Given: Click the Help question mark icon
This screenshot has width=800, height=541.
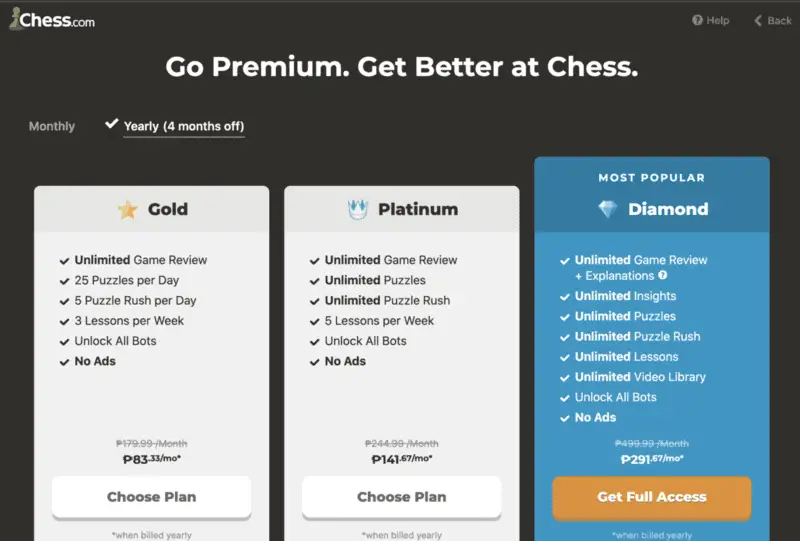Looking at the screenshot, I should point(697,20).
